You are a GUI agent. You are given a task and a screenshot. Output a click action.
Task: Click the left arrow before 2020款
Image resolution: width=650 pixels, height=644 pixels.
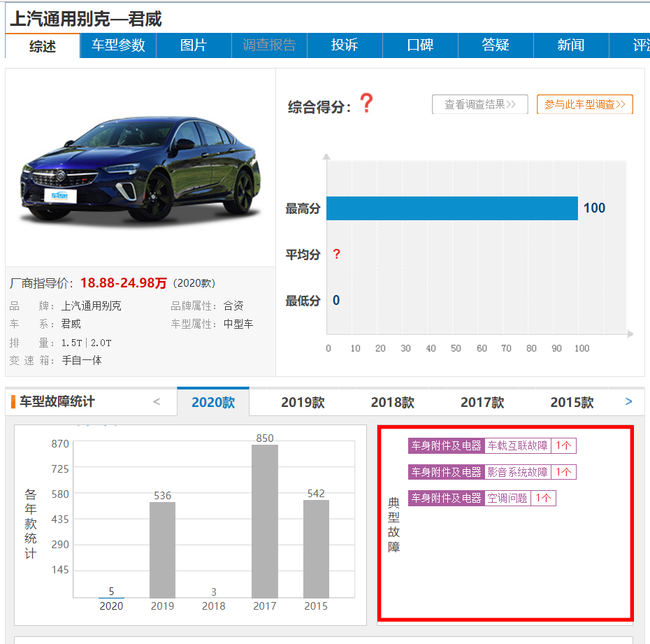click(x=157, y=401)
